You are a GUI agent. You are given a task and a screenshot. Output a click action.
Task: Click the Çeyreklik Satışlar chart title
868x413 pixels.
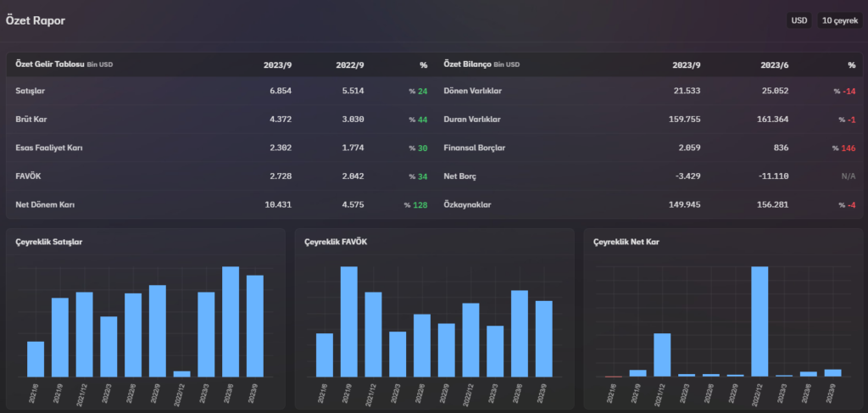pos(49,242)
